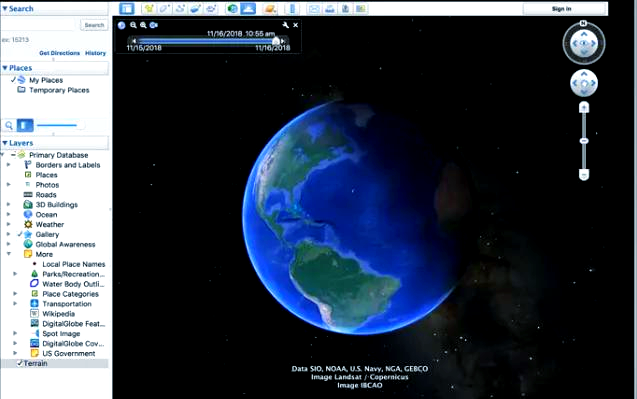Select the Ruler tool icon

[x=292, y=9]
